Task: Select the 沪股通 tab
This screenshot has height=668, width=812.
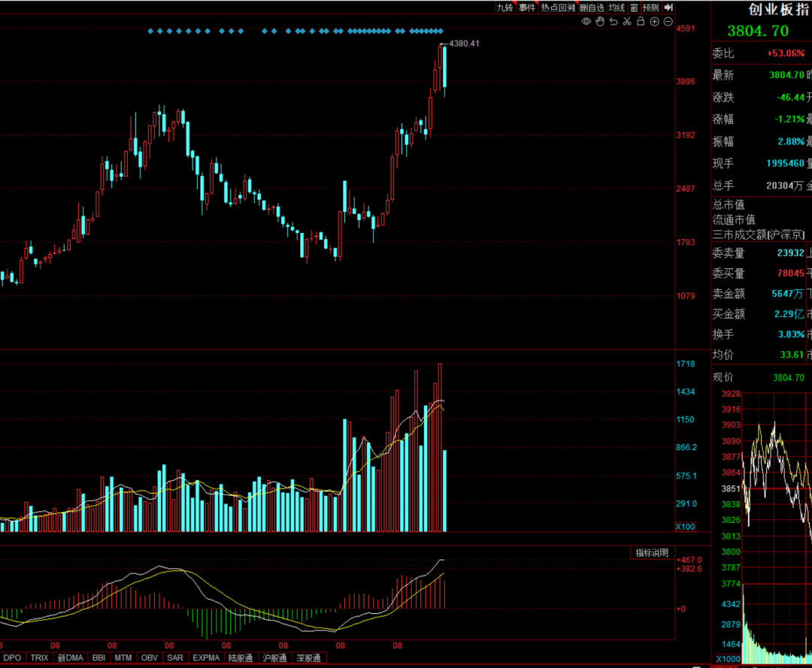Action: (274, 657)
